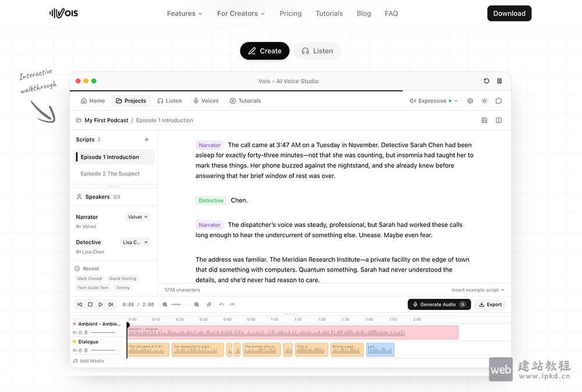
Task: Click the save icon in breadcrumb bar
Action: [484, 120]
